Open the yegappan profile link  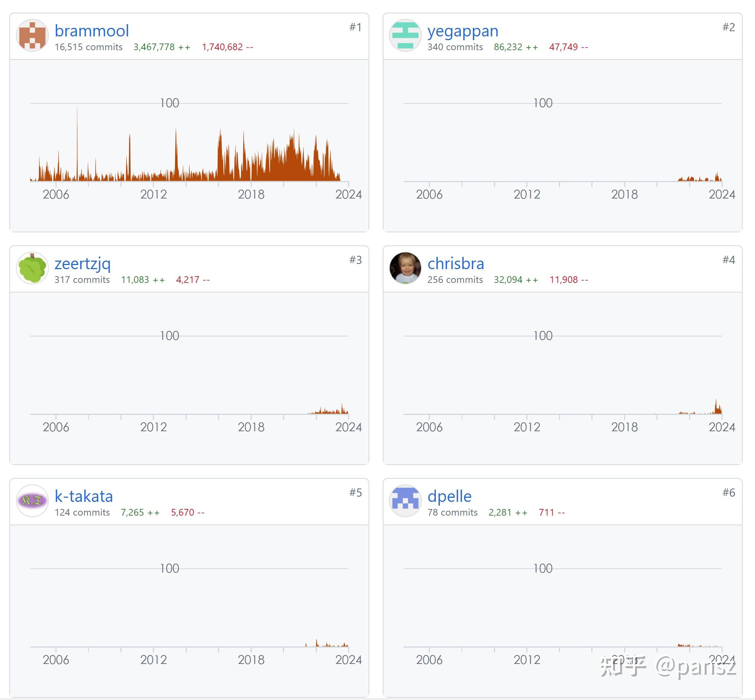462,31
